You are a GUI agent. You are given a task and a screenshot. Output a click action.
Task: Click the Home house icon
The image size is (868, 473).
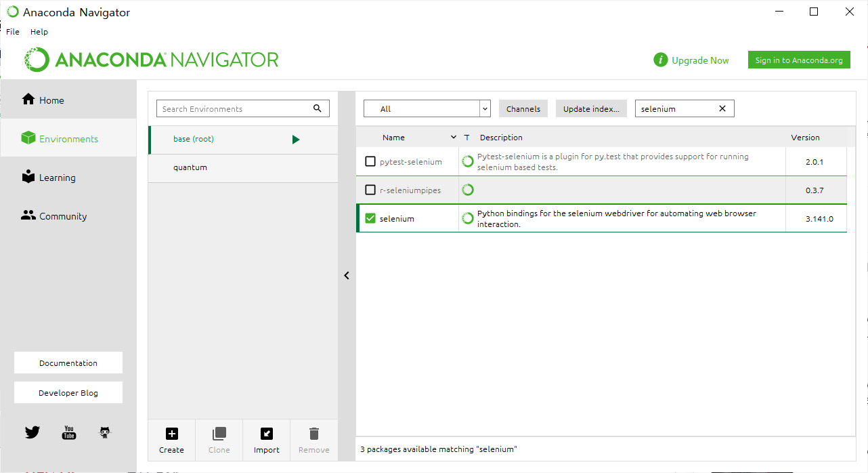point(28,100)
